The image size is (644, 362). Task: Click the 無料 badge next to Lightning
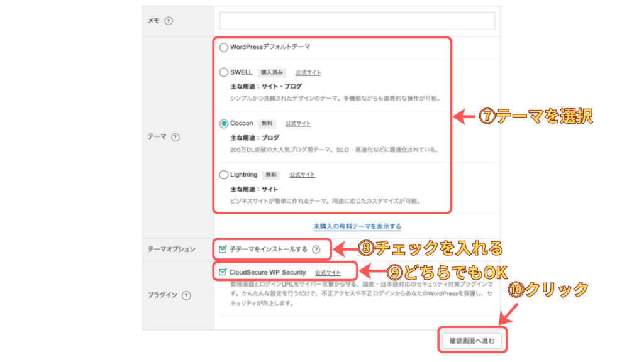(271, 175)
